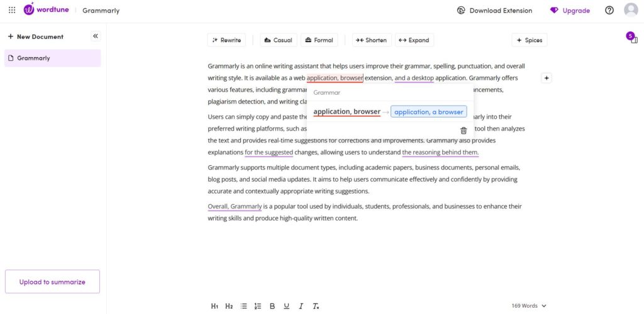This screenshot has height=314, width=644.
Task: Select the Grammarly document in sidebar
Action: pyautogui.click(x=53, y=58)
